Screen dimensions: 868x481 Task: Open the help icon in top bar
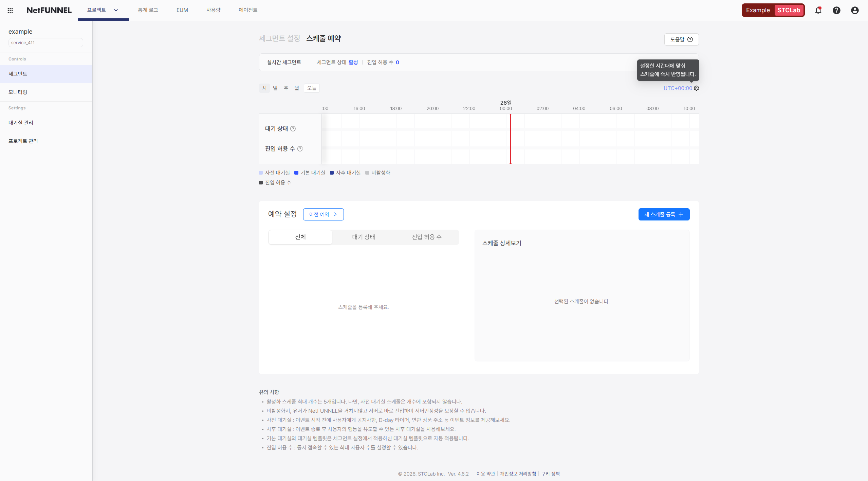point(836,10)
